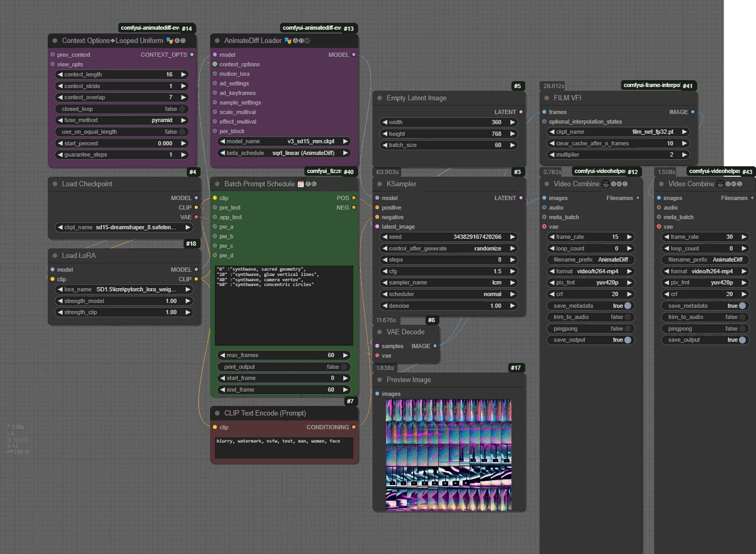Click the images input port on Preview Image
The height and width of the screenshot is (554, 756).
coord(377,394)
